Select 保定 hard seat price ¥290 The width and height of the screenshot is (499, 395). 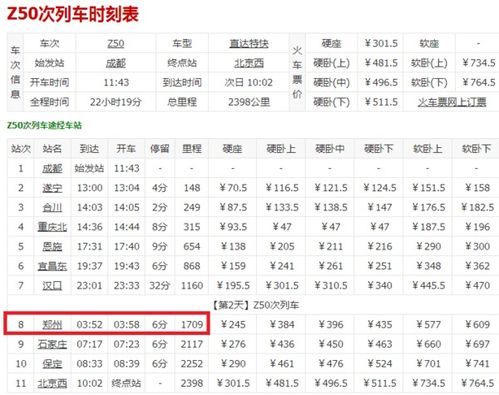[x=233, y=364]
